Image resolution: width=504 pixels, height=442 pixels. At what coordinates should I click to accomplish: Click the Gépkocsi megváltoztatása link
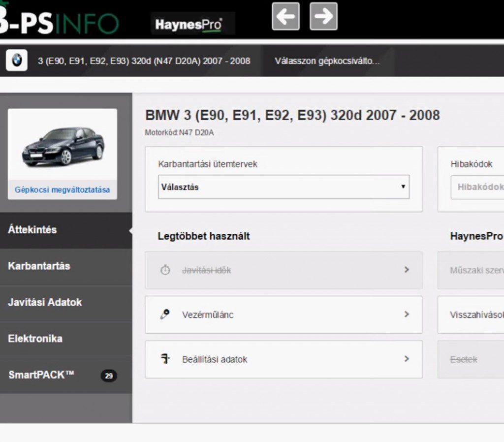(x=63, y=189)
